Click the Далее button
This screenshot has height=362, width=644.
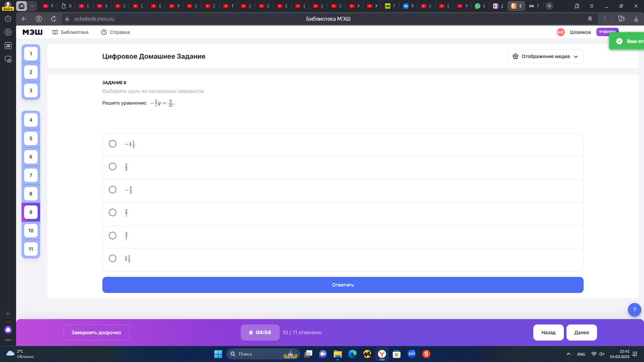point(582,333)
